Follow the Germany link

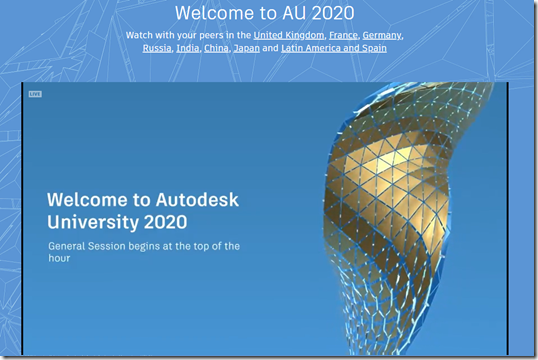coord(382,35)
